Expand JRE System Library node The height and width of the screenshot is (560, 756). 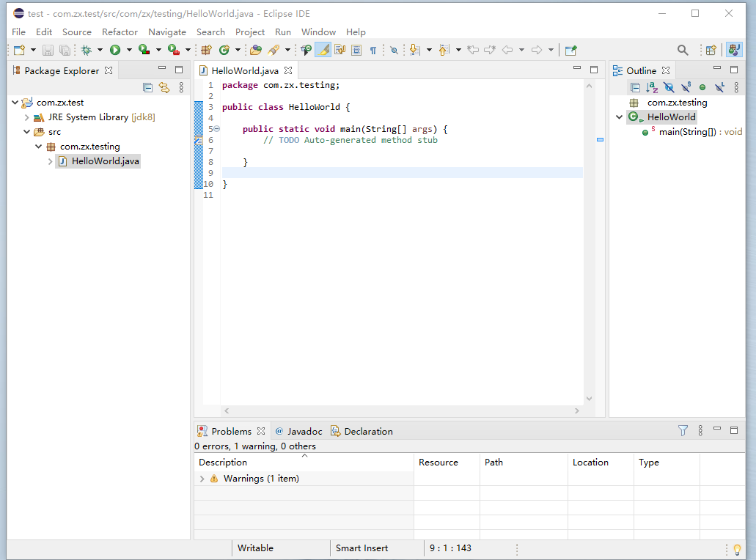26,117
